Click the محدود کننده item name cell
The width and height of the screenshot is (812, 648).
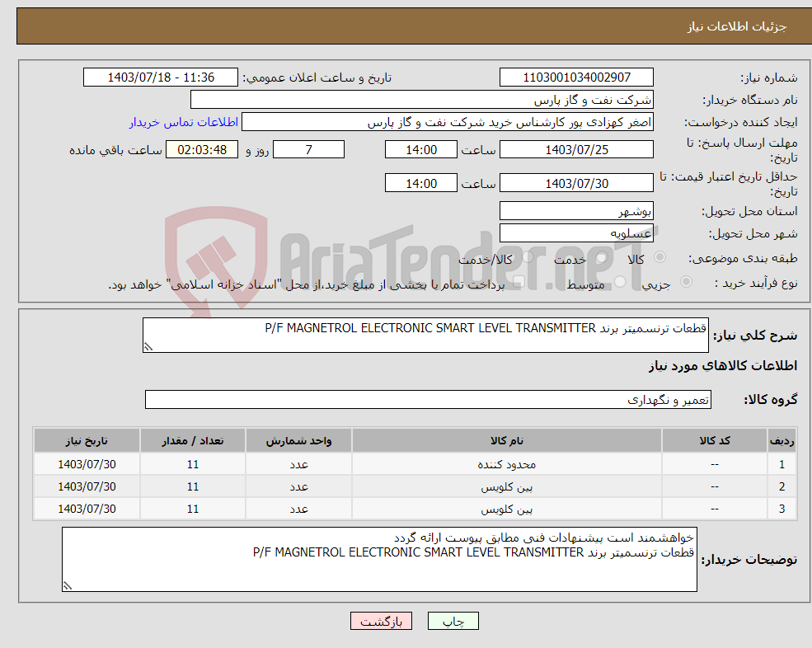click(x=506, y=464)
